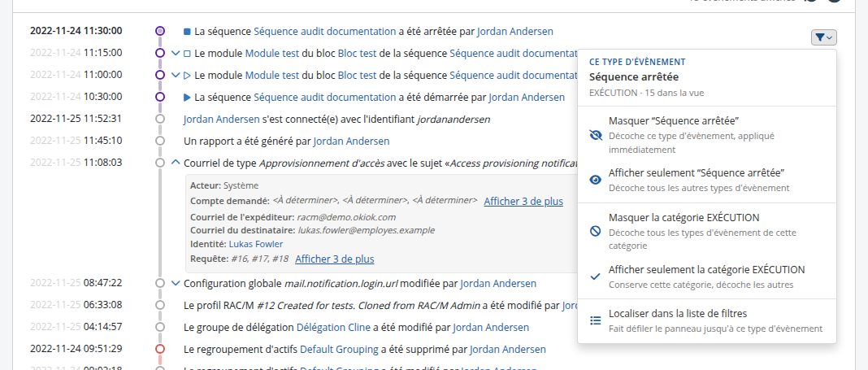Image resolution: width=868 pixels, height=370 pixels.
Task: Click the timeline marker at 11:45:10
Action: [160, 141]
